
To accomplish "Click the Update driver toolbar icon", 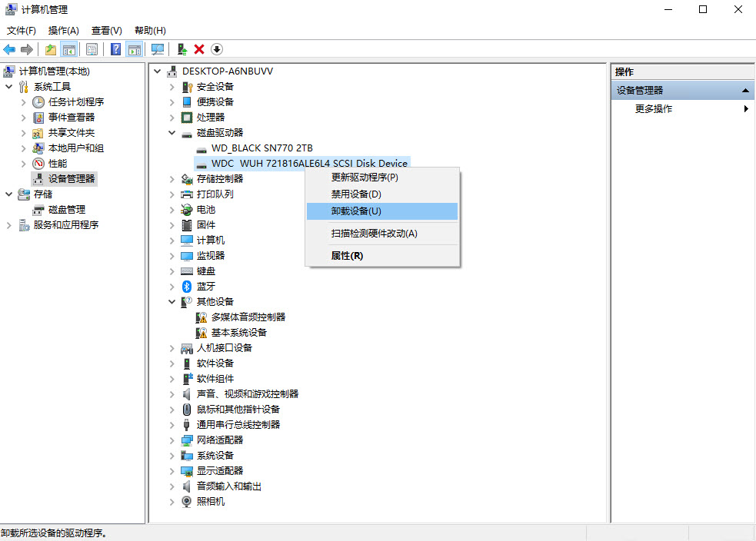I will point(182,49).
